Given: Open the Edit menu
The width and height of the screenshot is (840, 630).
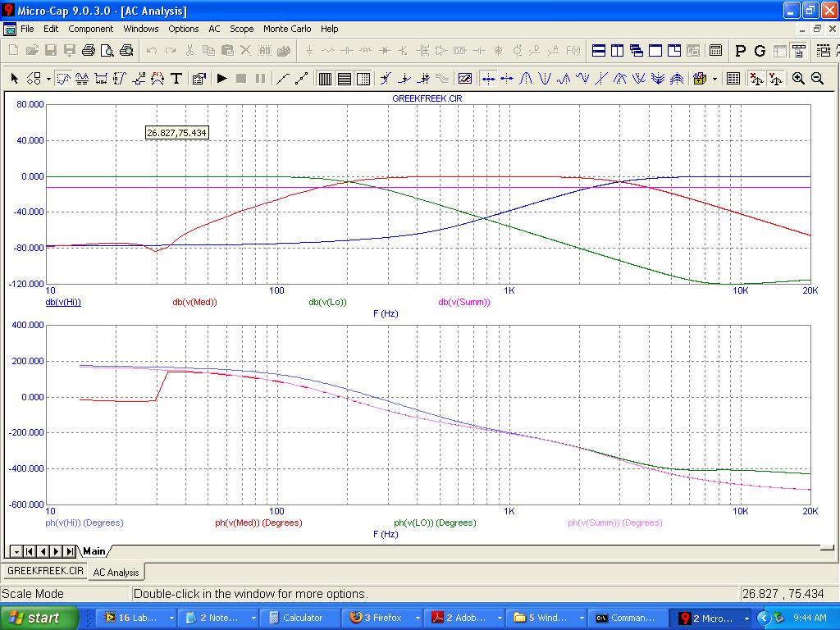Looking at the screenshot, I should tap(51, 29).
